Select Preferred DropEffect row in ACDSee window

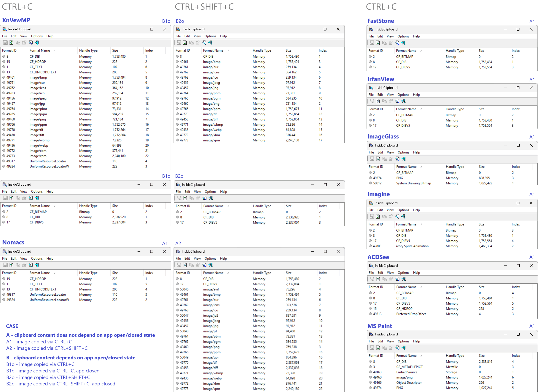coord(411,314)
